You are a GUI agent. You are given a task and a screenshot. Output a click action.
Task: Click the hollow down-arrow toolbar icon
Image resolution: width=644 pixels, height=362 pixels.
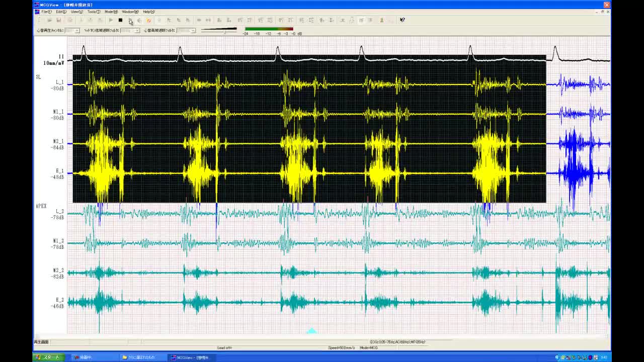click(x=352, y=20)
